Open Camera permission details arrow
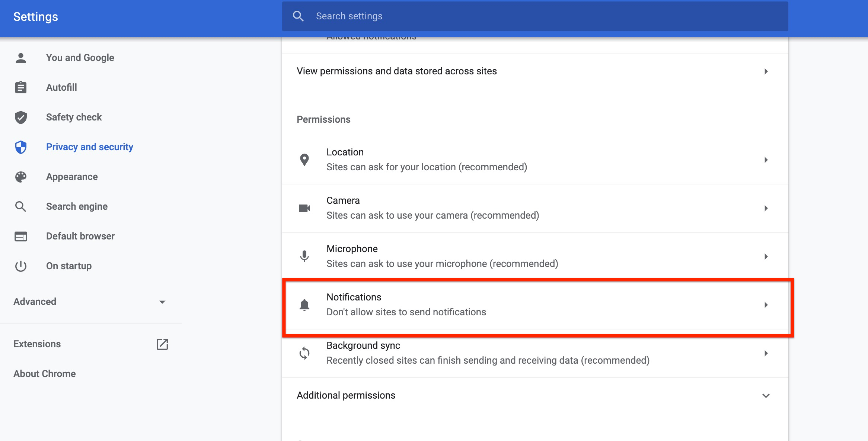868x441 pixels. point(766,208)
